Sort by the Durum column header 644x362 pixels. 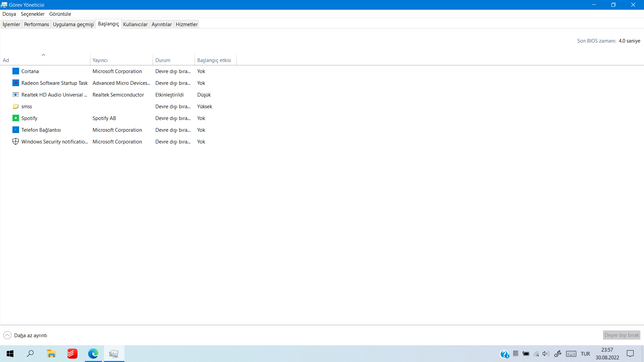point(163,60)
